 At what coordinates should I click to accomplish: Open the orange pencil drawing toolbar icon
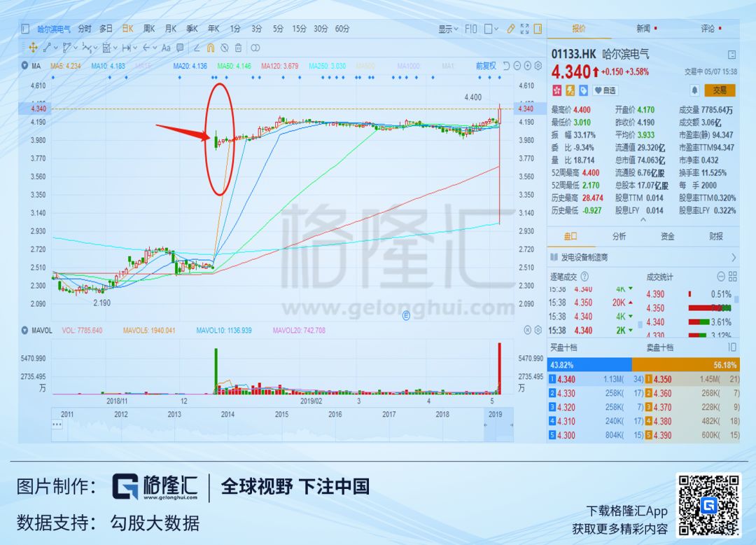(511, 29)
